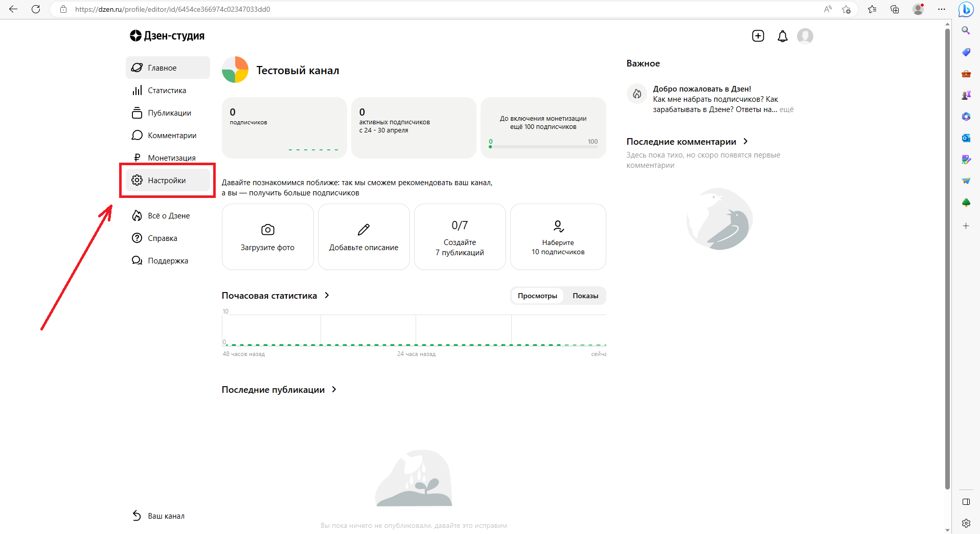
Task: Expand Последние комментарии section arrow
Action: point(745,141)
